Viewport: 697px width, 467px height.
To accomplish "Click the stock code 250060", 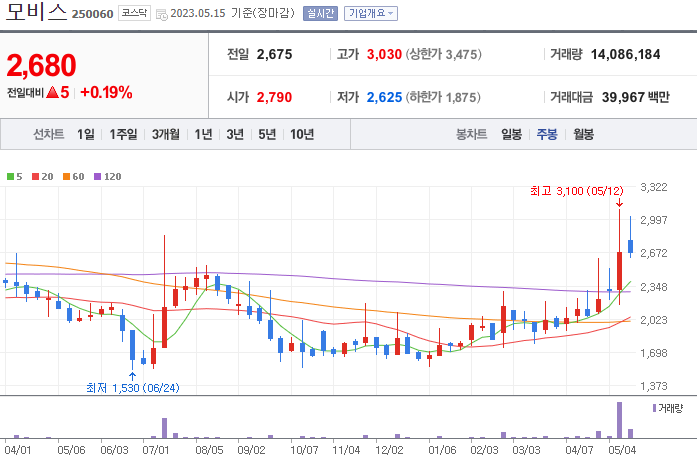I will pyautogui.click(x=92, y=14).
